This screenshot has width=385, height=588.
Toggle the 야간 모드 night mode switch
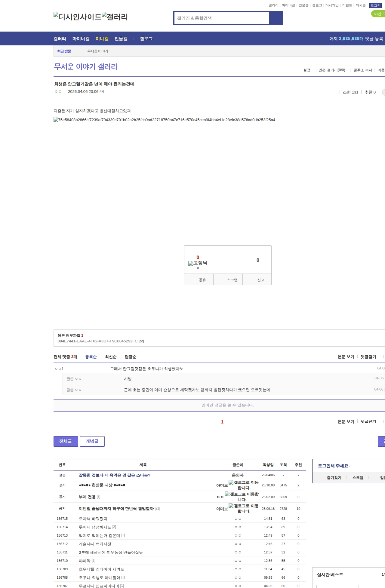[x=378, y=14]
